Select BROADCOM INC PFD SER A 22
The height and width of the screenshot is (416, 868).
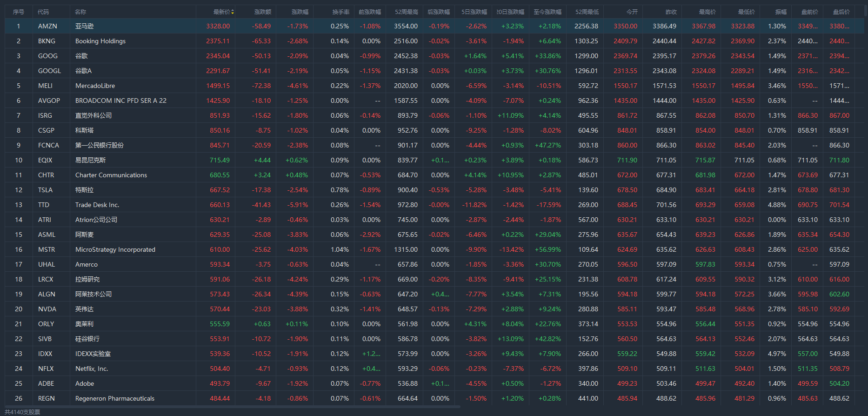[121, 101]
